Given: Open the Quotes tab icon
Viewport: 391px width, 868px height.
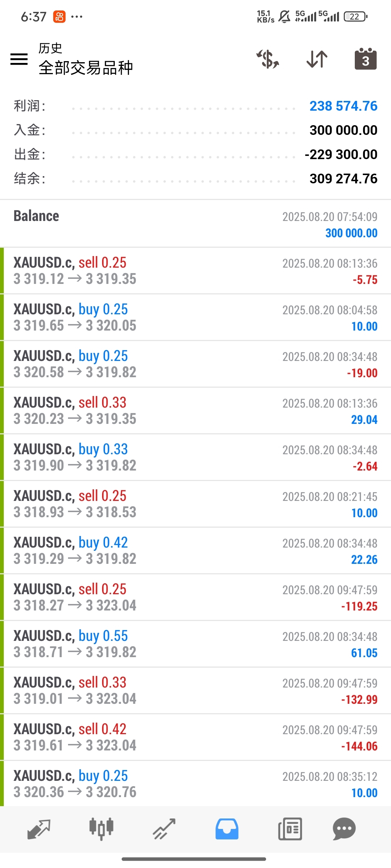Looking at the screenshot, I should click(39, 829).
